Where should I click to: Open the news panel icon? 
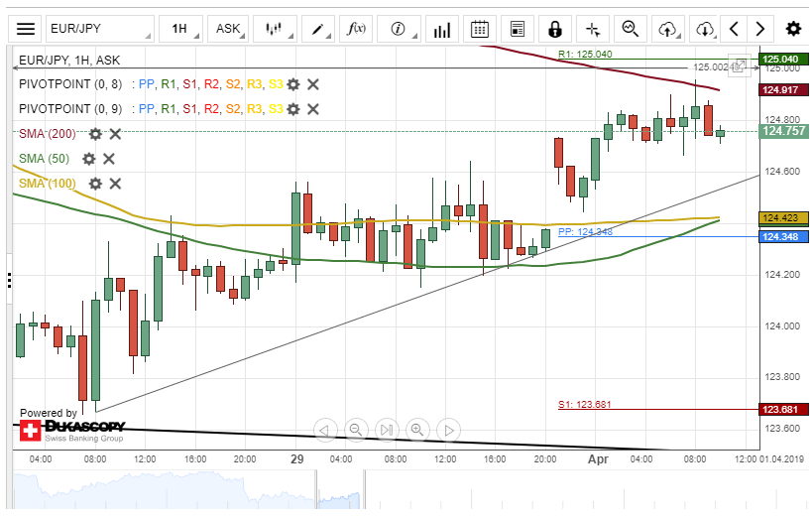[518, 29]
